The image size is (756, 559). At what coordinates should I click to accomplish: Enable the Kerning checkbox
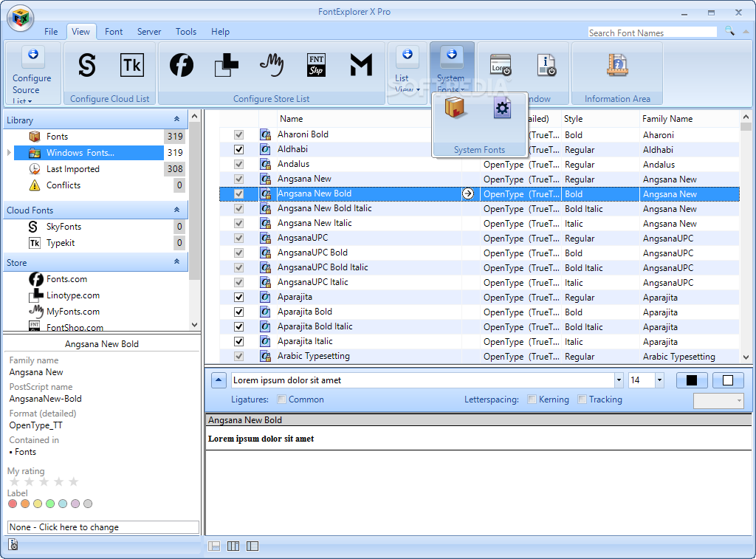pyautogui.click(x=532, y=399)
